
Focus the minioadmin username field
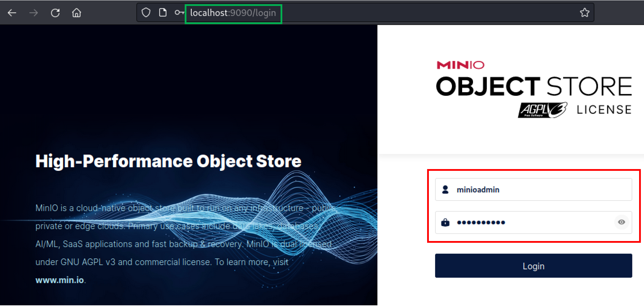pyautogui.click(x=533, y=190)
